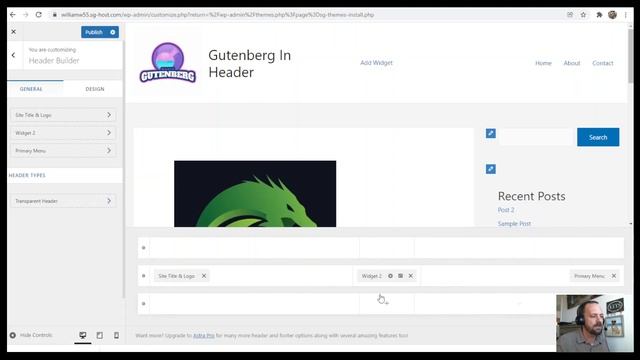Screen dimensions: 640x360
Task: Click the blue Search button
Action: [x=598, y=137]
